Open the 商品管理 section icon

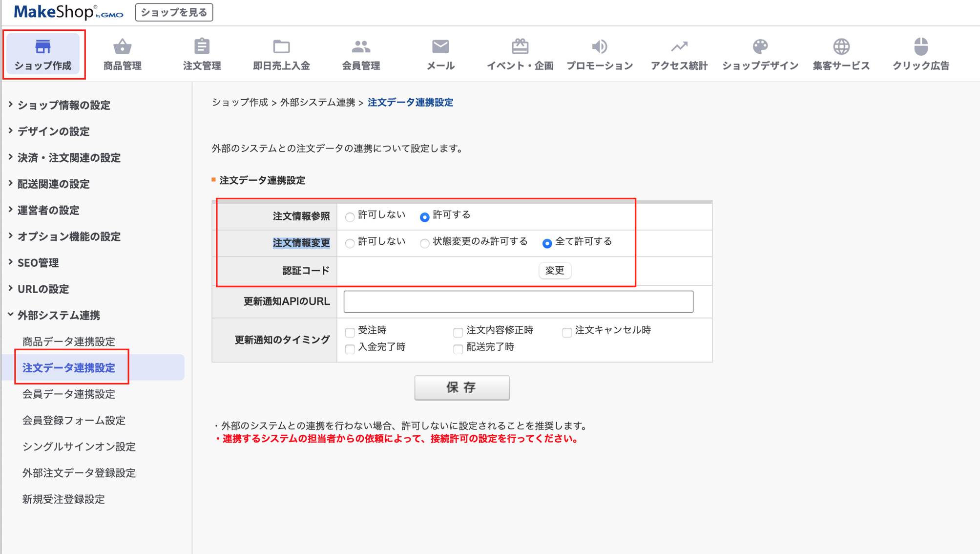121,46
